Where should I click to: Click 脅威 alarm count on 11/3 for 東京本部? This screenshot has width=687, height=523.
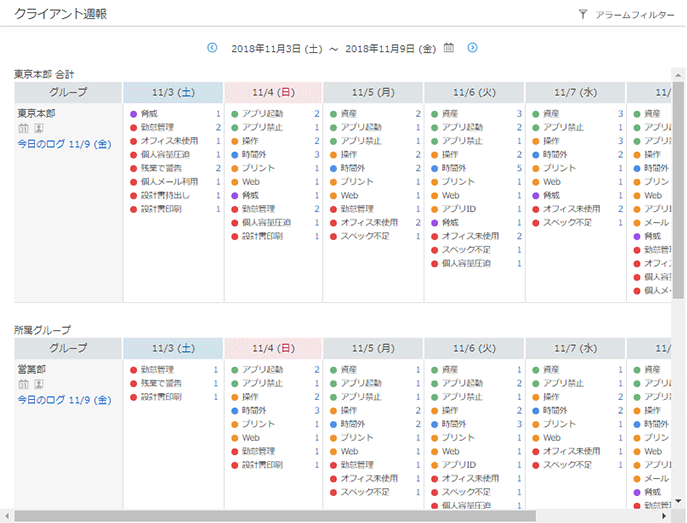(217, 114)
